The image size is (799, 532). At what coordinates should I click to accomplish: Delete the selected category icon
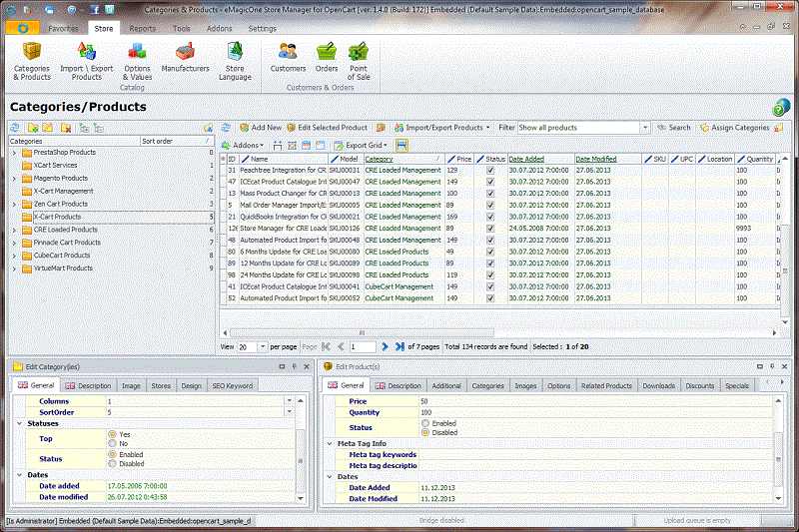(66, 128)
